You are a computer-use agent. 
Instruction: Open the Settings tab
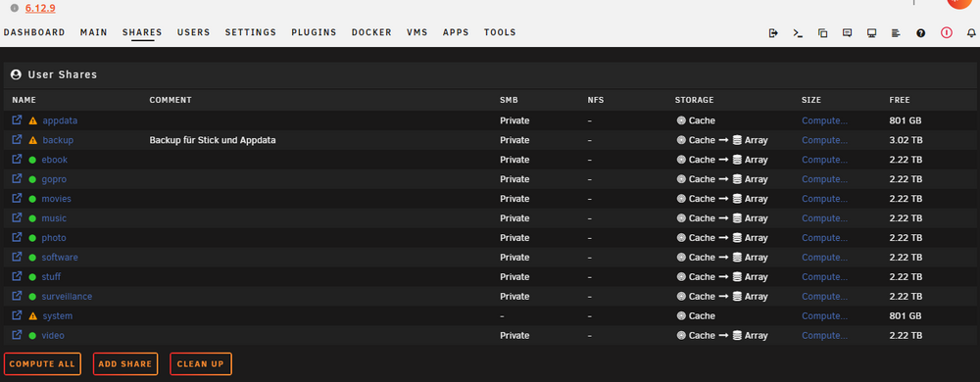point(251,32)
